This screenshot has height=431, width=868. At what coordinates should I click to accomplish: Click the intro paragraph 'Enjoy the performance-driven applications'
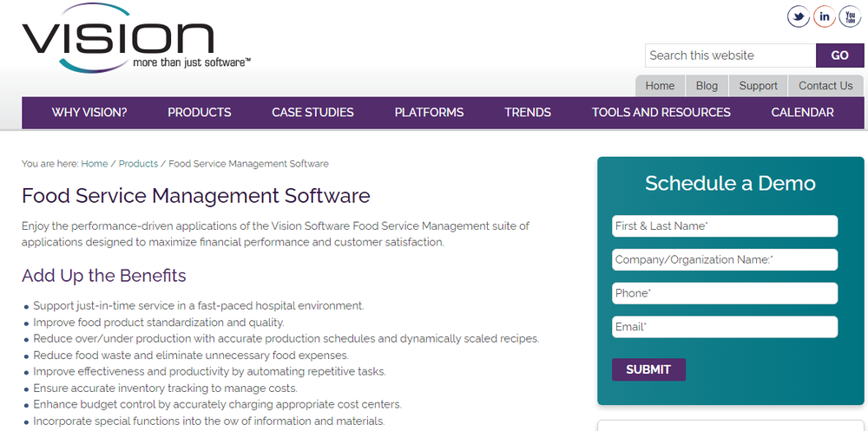(x=276, y=234)
